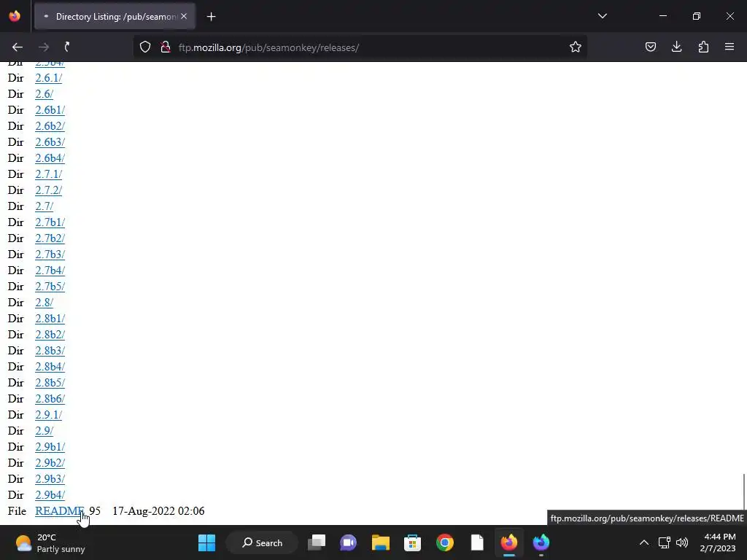
Task: Open the 2.8b3/ directory link
Action: (50, 351)
